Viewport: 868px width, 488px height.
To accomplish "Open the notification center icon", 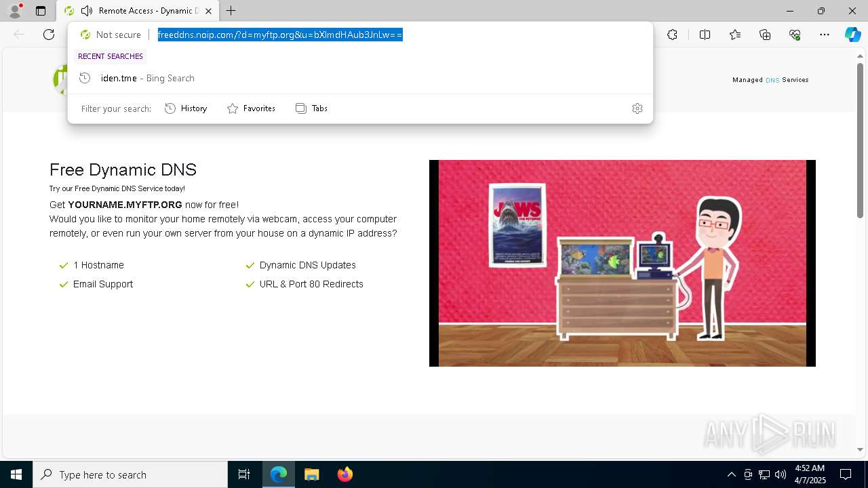I will pos(846,474).
